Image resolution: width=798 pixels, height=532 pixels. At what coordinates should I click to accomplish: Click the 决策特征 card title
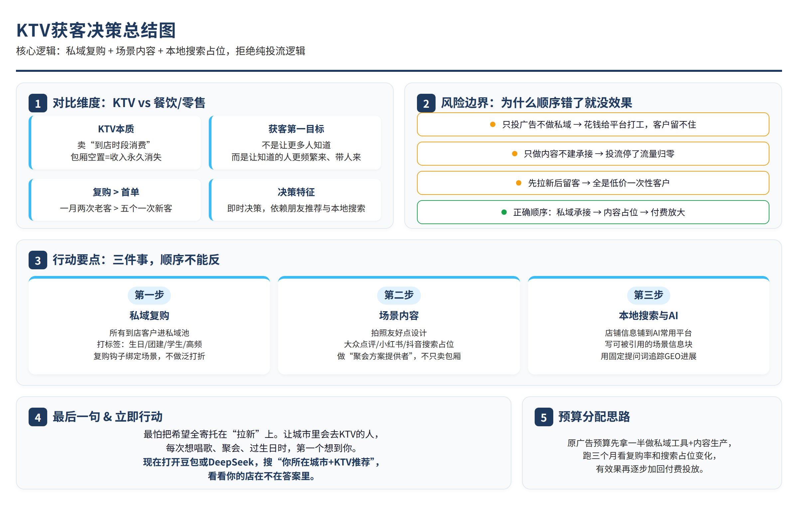pyautogui.click(x=296, y=192)
